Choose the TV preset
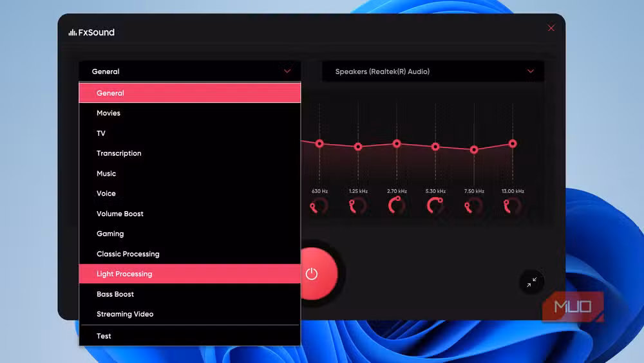This screenshot has height=363, width=644. tap(190, 133)
